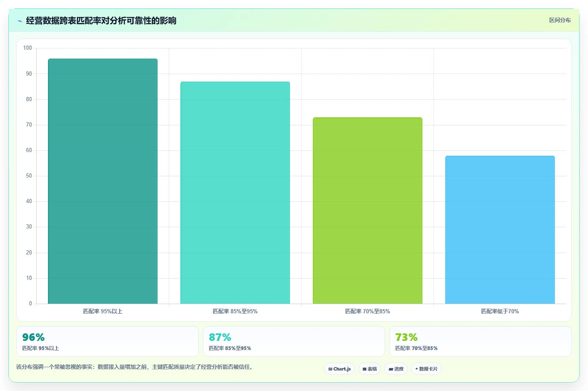Click the y-axis tick value 20
This screenshot has height=391, width=588.
29,252
